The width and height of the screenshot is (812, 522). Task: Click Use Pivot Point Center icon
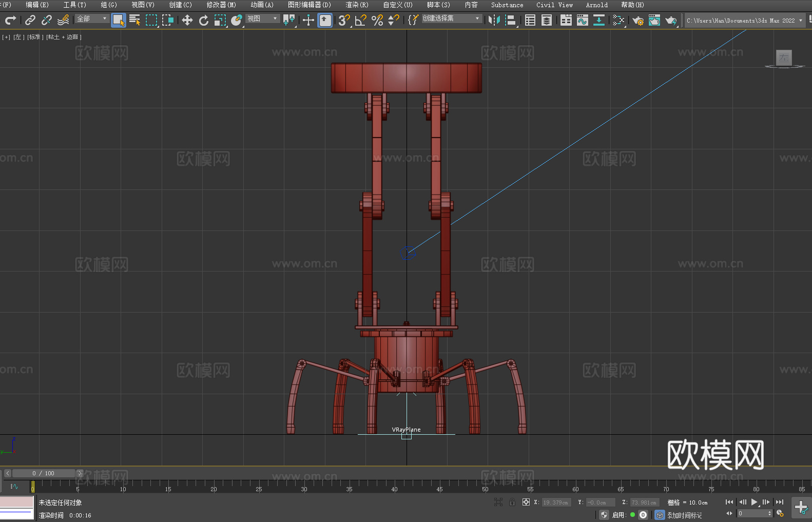coord(289,20)
